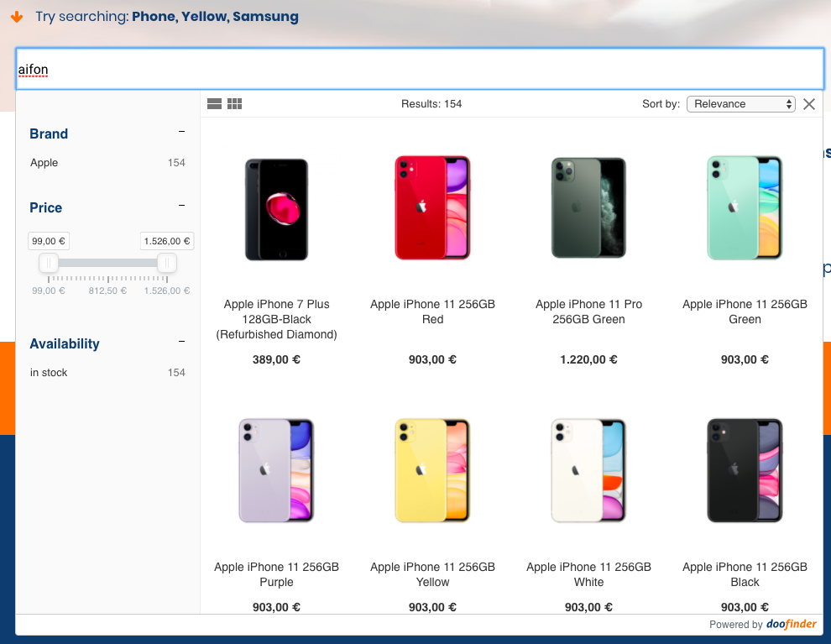Collapse the Availability filter section
The height and width of the screenshot is (644, 831).
point(182,342)
